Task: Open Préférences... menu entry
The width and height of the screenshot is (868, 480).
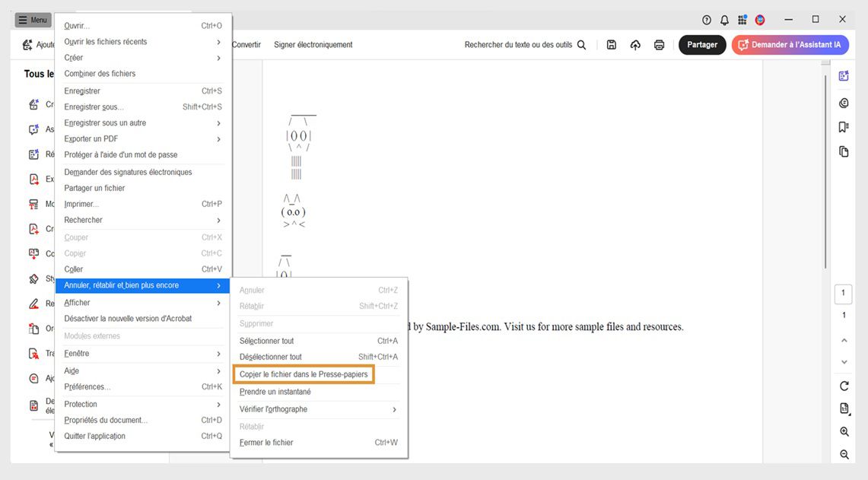Action: tap(143, 387)
